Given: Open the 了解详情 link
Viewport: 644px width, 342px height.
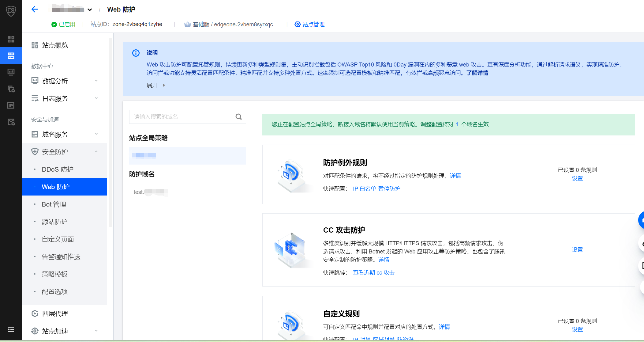Looking at the screenshot, I should click(477, 73).
